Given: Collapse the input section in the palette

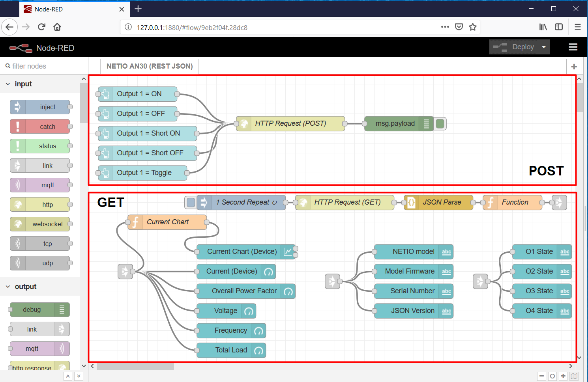Looking at the screenshot, I should click(x=7, y=84).
